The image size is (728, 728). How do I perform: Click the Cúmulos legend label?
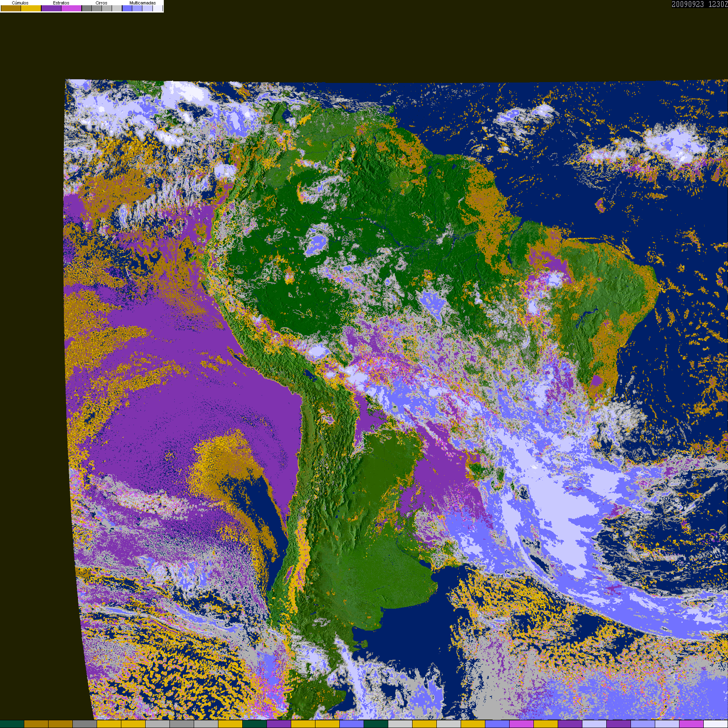point(20,3)
